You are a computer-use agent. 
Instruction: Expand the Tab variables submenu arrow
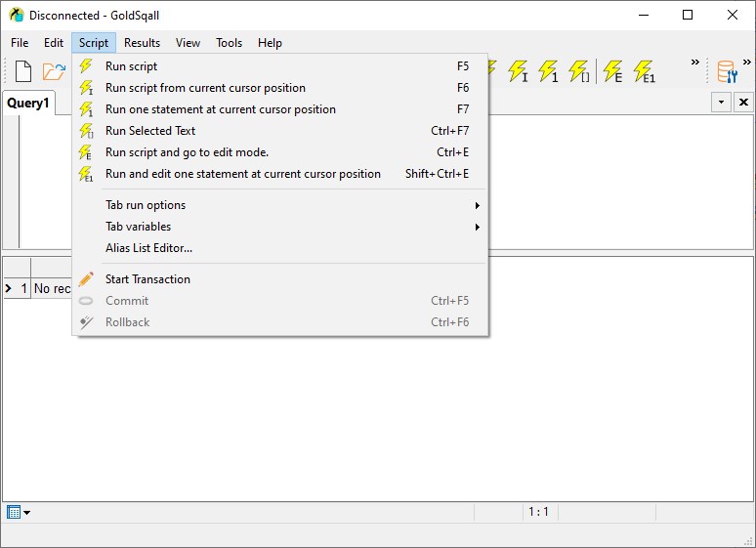pyautogui.click(x=478, y=227)
